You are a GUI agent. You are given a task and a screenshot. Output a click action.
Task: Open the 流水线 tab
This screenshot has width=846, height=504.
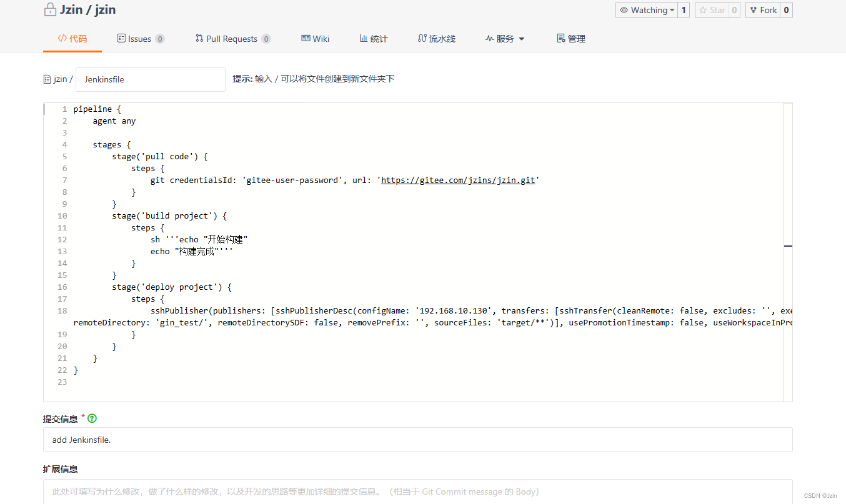437,39
